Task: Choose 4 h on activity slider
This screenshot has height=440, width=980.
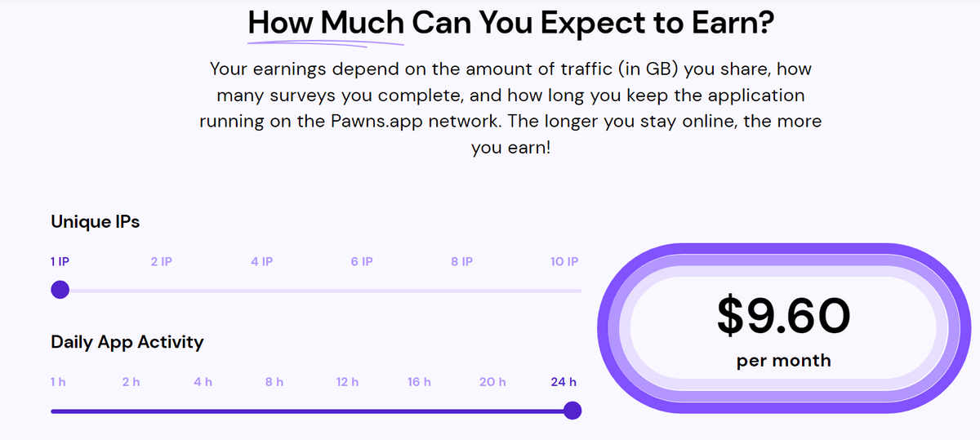Action: (203, 382)
